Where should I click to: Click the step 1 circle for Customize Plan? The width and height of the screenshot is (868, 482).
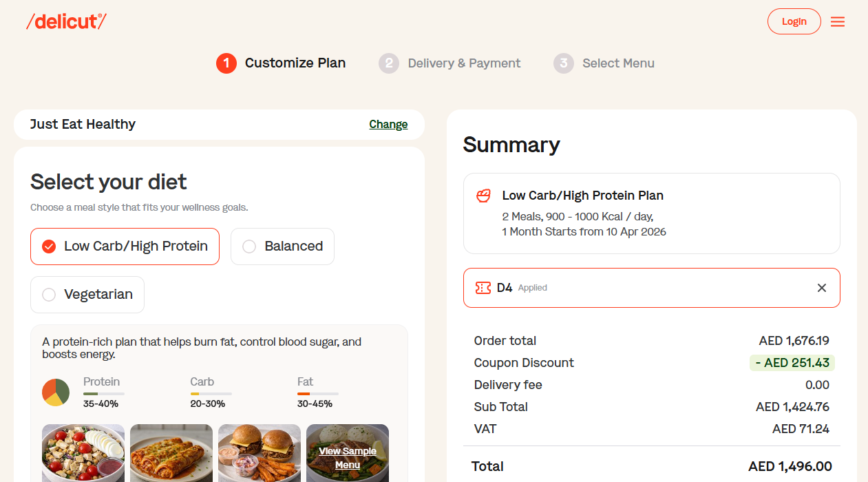coord(226,63)
